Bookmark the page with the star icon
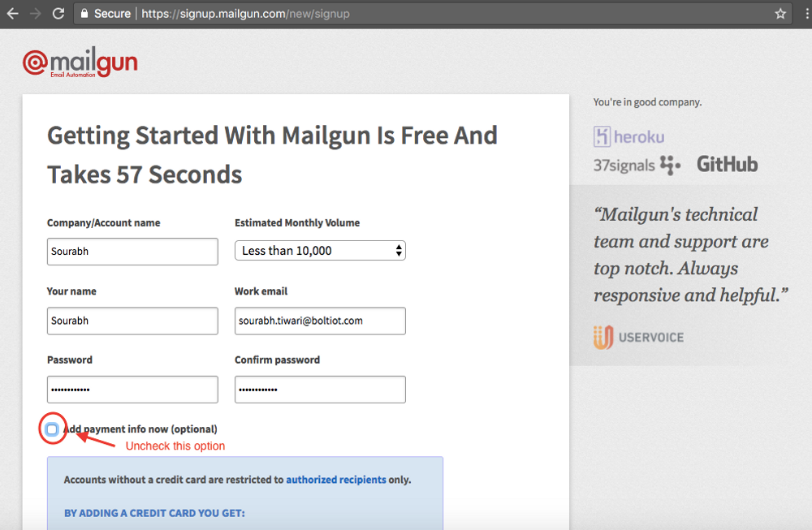The width and height of the screenshot is (812, 530). [780, 14]
